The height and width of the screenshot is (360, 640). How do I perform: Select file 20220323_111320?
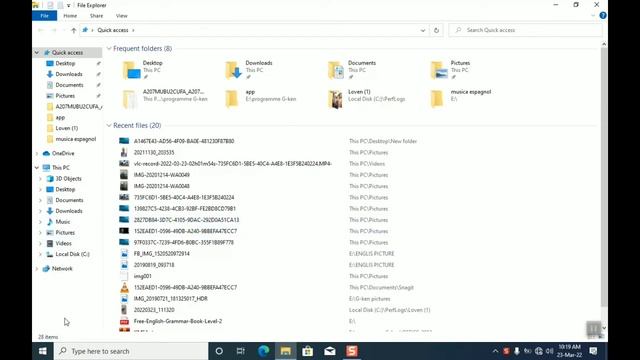click(154, 310)
